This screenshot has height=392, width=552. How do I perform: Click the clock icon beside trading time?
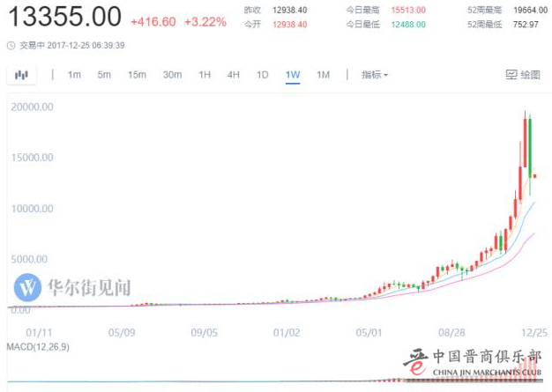click(10, 44)
